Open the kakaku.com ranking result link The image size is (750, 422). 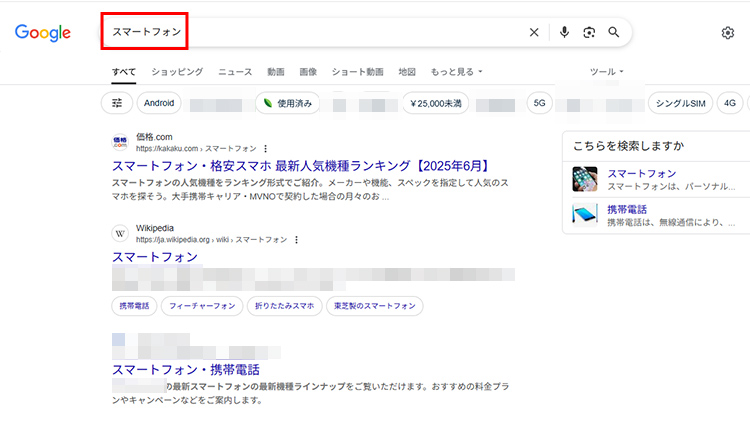click(x=300, y=166)
